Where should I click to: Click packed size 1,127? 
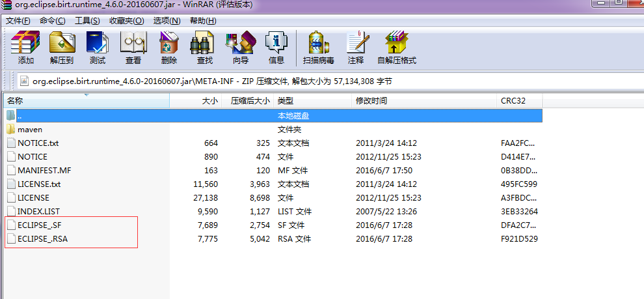click(x=260, y=212)
